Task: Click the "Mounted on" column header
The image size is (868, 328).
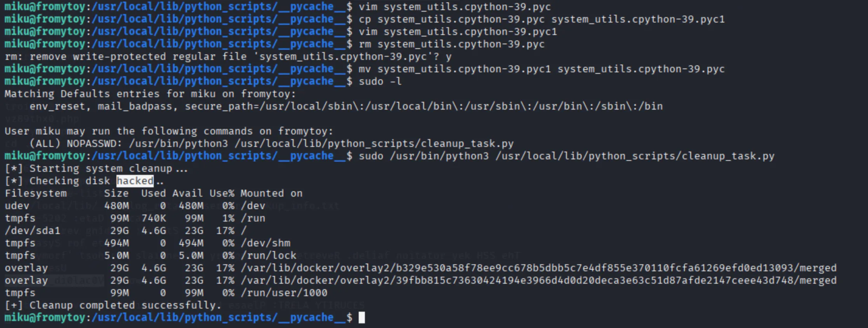Action: pos(271,193)
